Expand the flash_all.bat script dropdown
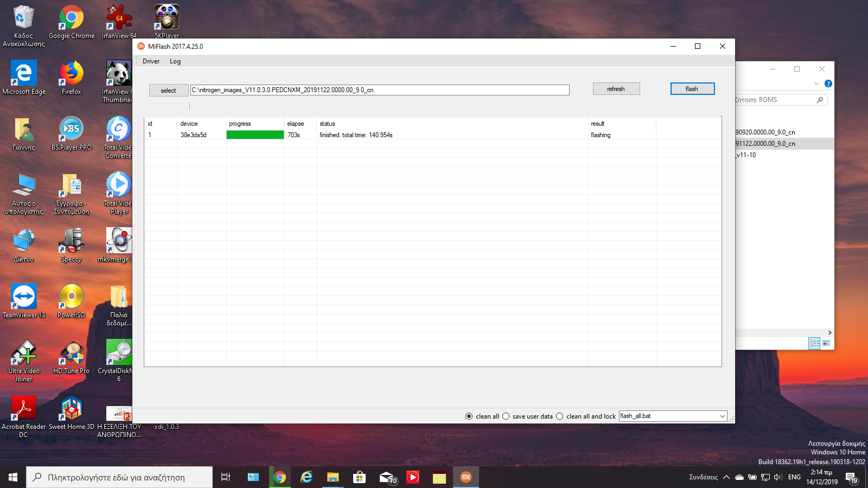Image resolution: width=868 pixels, height=488 pixels. (722, 416)
